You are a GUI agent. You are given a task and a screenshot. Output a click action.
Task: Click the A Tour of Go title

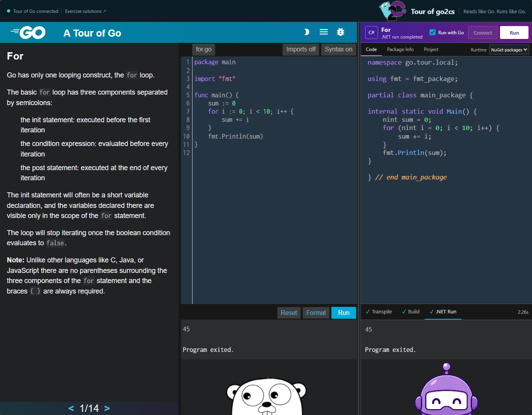tap(92, 33)
